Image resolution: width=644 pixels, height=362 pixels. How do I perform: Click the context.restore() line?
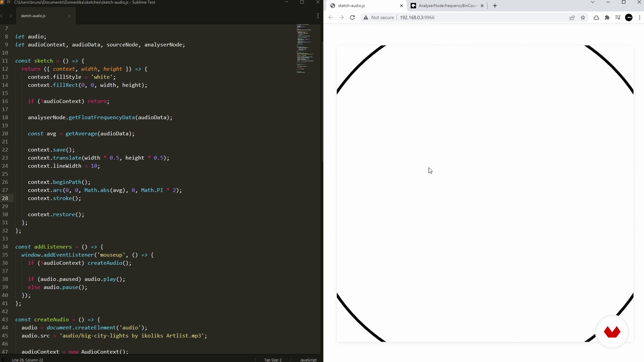point(56,214)
